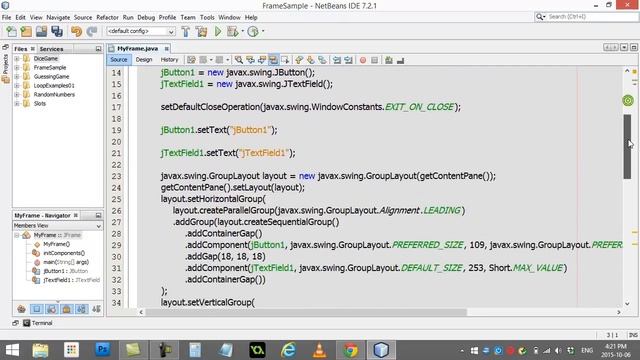Click the horizontal scrollbar thumb in editor
This screenshot has width=640, height=360.
(306, 312)
